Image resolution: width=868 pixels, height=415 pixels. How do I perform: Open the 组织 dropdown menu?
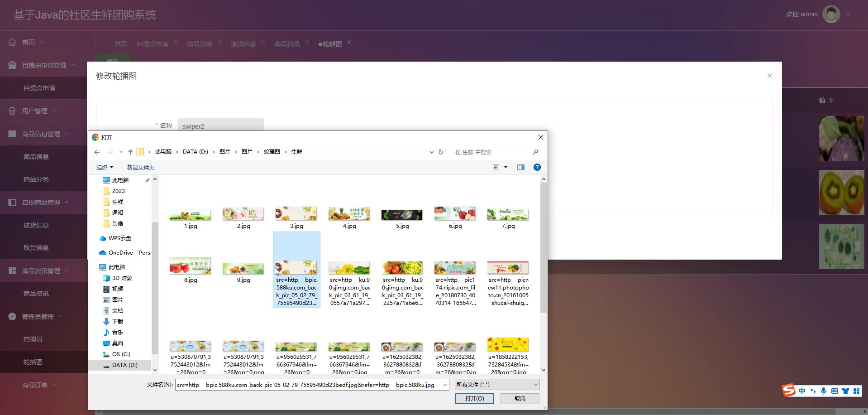[x=105, y=167]
